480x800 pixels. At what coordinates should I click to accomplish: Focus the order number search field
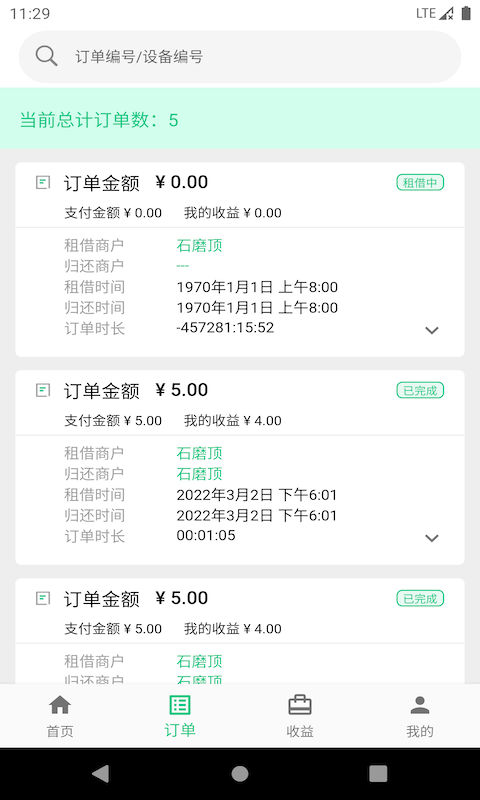240,57
